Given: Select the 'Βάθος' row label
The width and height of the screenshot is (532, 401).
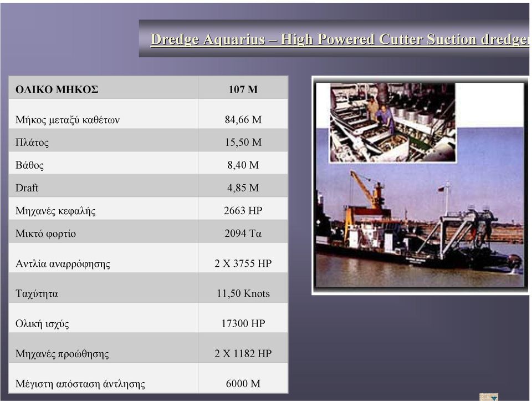Looking at the screenshot, I should [x=29, y=165].
